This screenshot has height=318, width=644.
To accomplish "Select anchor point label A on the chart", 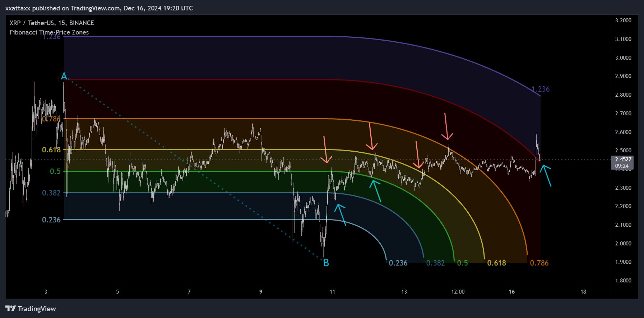I will pyautogui.click(x=64, y=76).
